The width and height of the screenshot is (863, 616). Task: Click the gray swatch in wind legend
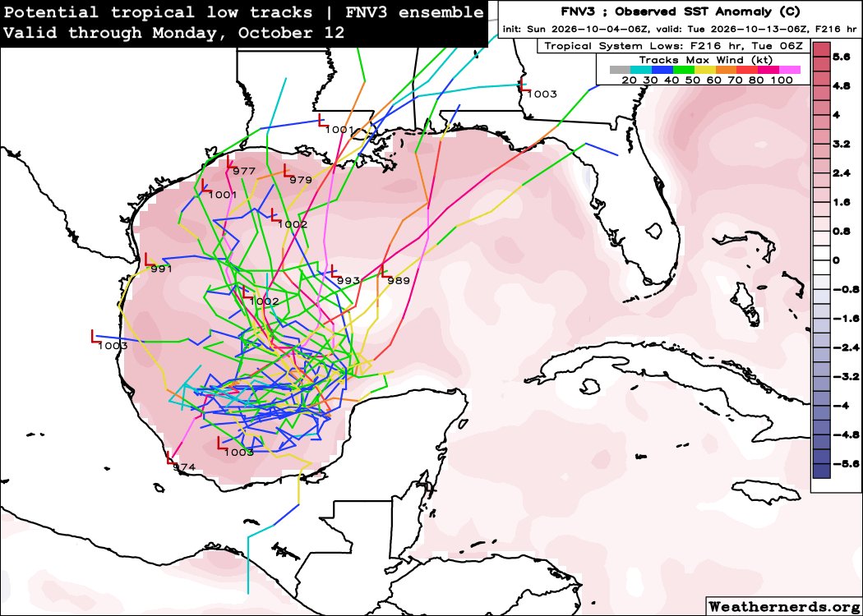(620, 70)
